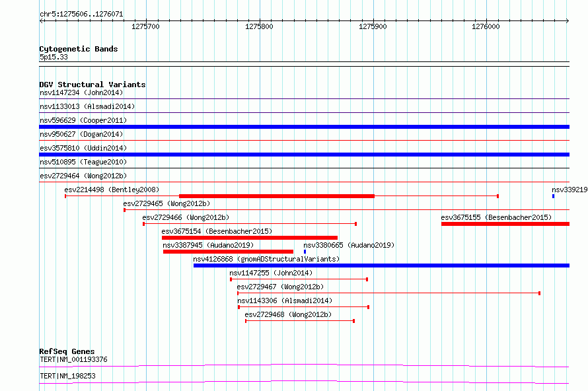Click the small blue nsv3380665 marker

[x=305, y=252]
